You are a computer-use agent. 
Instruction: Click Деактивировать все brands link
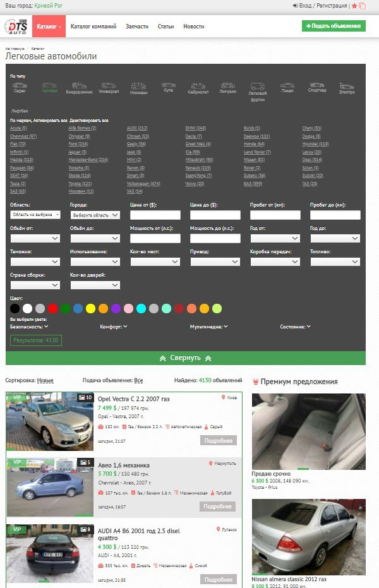89,121
